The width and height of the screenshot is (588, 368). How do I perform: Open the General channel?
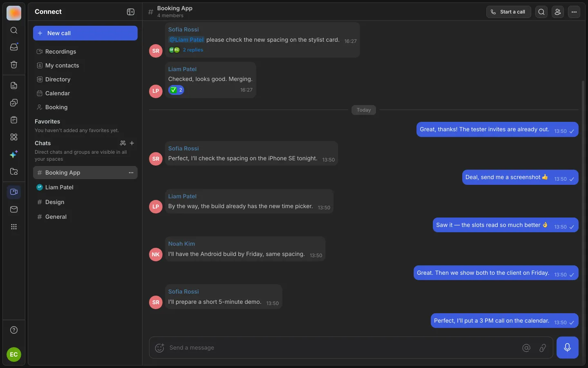[x=85, y=217]
